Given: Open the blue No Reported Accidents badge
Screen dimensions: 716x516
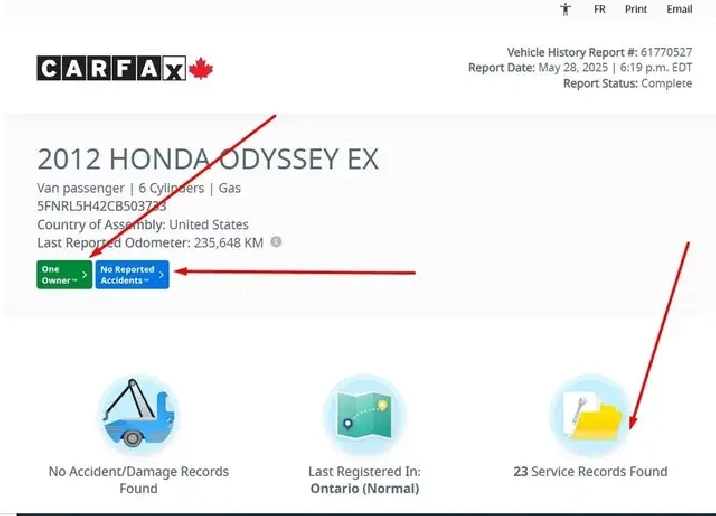Looking at the screenshot, I should click(x=132, y=274).
